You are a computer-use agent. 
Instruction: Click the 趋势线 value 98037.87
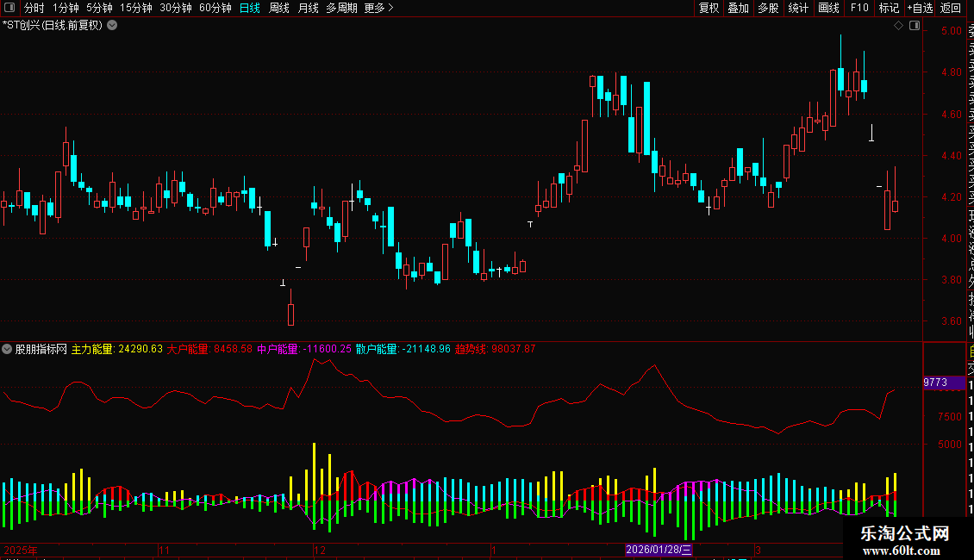[513, 349]
